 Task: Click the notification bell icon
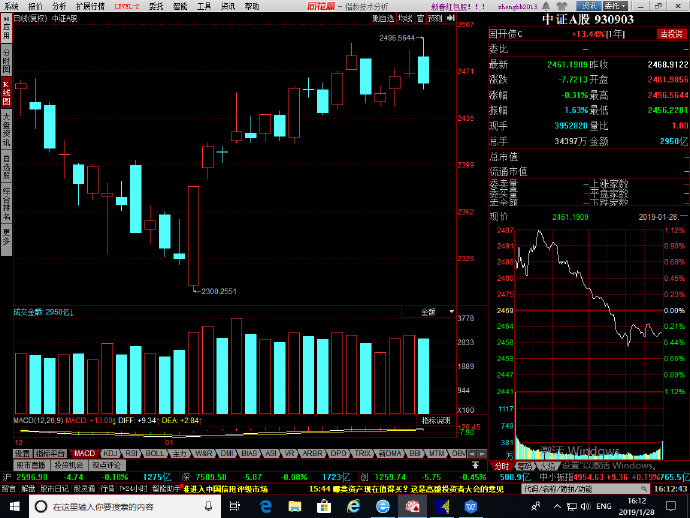[x=546, y=6]
